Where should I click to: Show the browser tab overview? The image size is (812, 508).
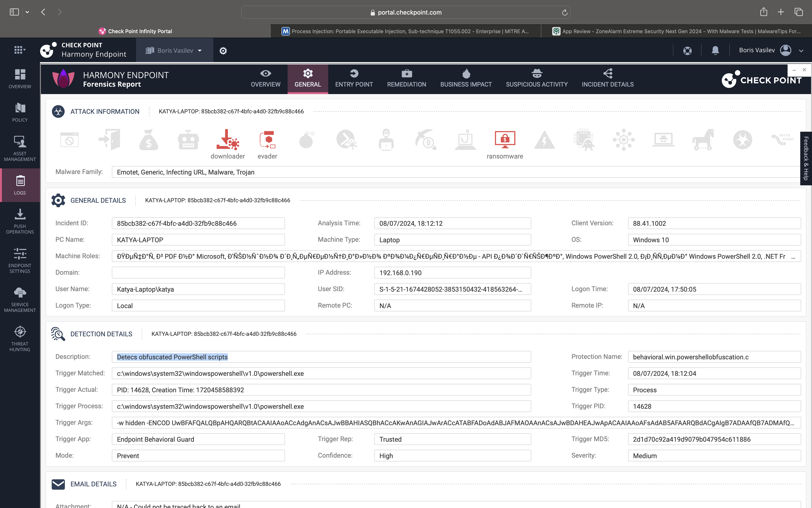pyautogui.click(x=799, y=12)
